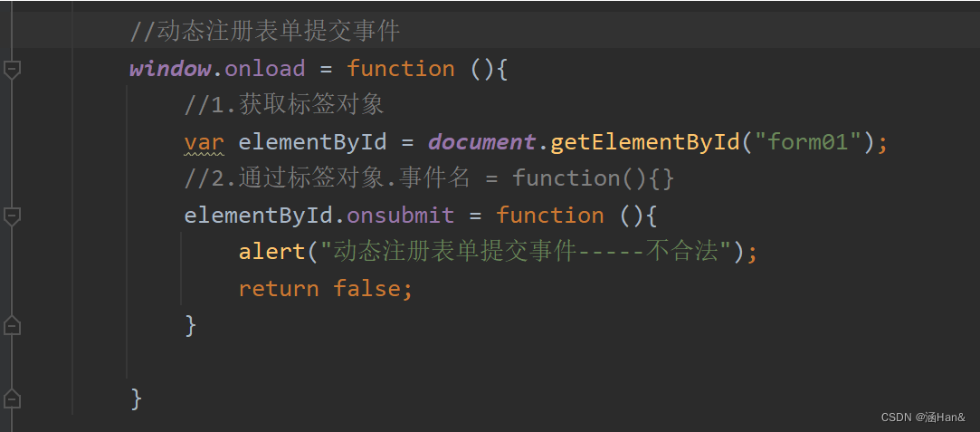This screenshot has height=432, width=980.
Task: Click the return keyword
Action: 279,289
